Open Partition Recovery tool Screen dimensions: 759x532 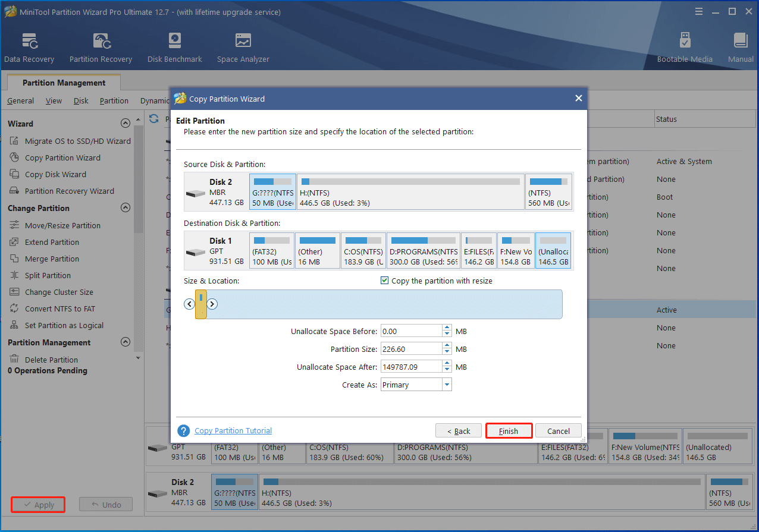[101, 48]
